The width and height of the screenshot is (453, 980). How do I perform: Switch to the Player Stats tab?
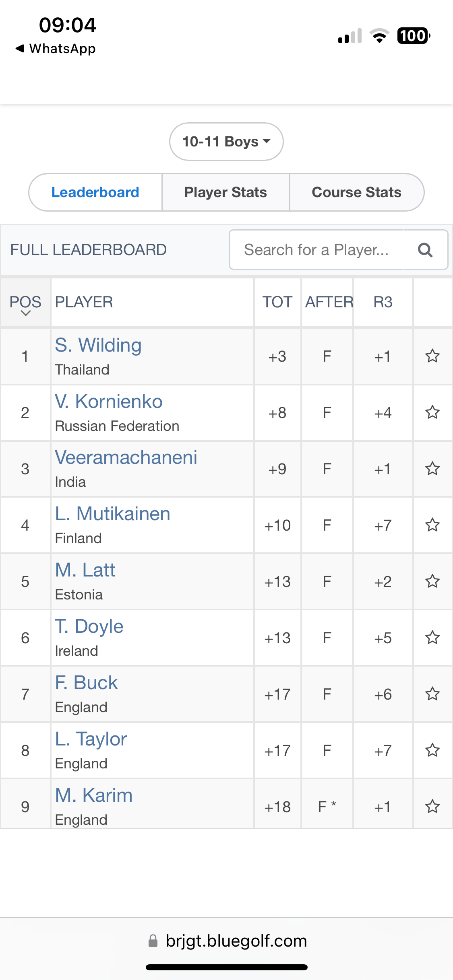pyautogui.click(x=225, y=192)
